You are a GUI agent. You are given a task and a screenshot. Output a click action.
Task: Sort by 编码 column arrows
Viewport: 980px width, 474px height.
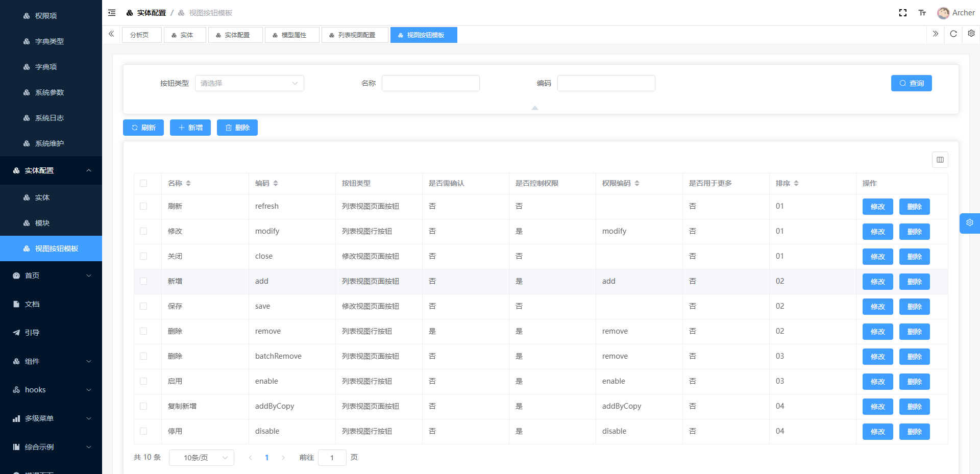coord(276,183)
